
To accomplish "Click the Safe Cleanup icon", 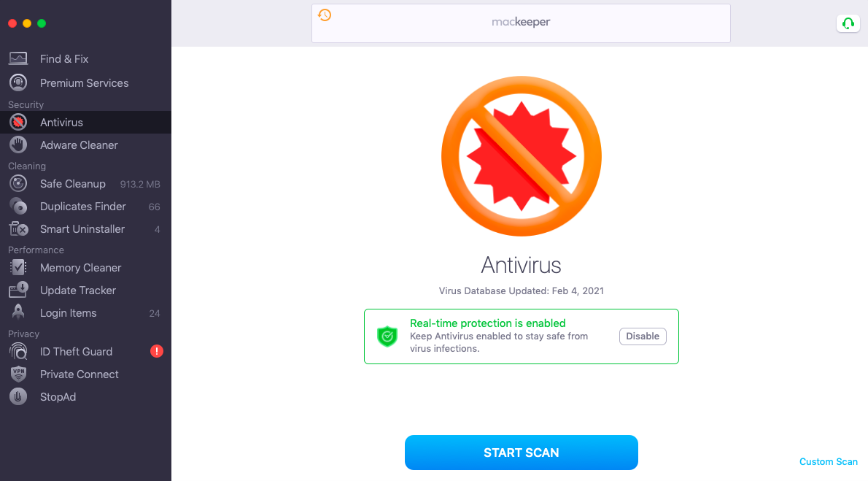I will tap(18, 183).
